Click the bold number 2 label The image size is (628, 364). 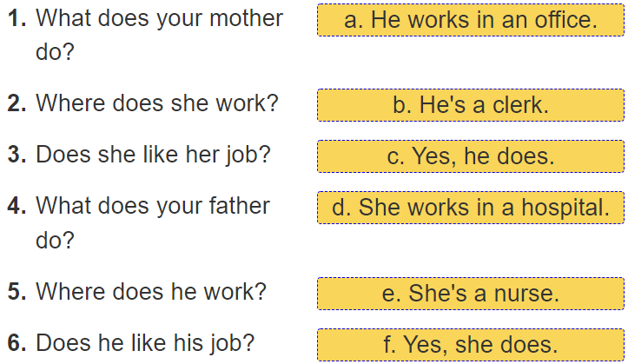(x=16, y=103)
